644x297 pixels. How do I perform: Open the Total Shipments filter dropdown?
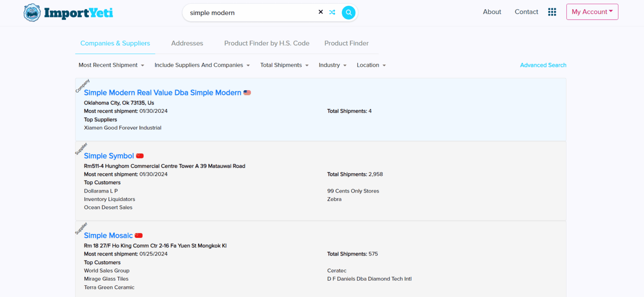(284, 65)
